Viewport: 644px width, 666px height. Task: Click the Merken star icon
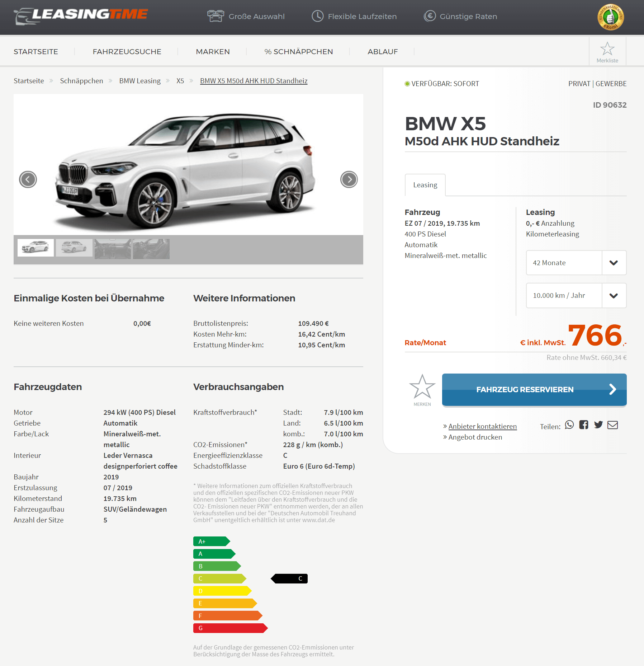click(x=422, y=386)
